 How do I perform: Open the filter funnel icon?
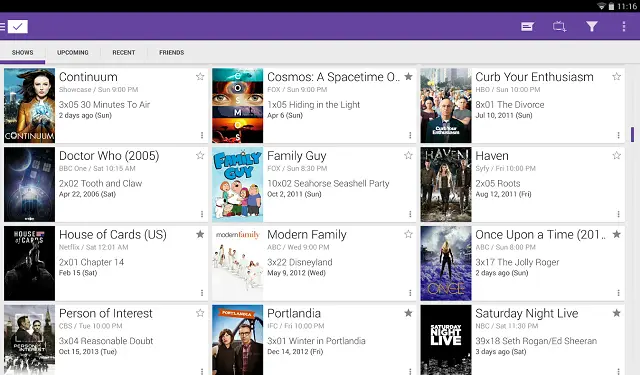click(592, 27)
